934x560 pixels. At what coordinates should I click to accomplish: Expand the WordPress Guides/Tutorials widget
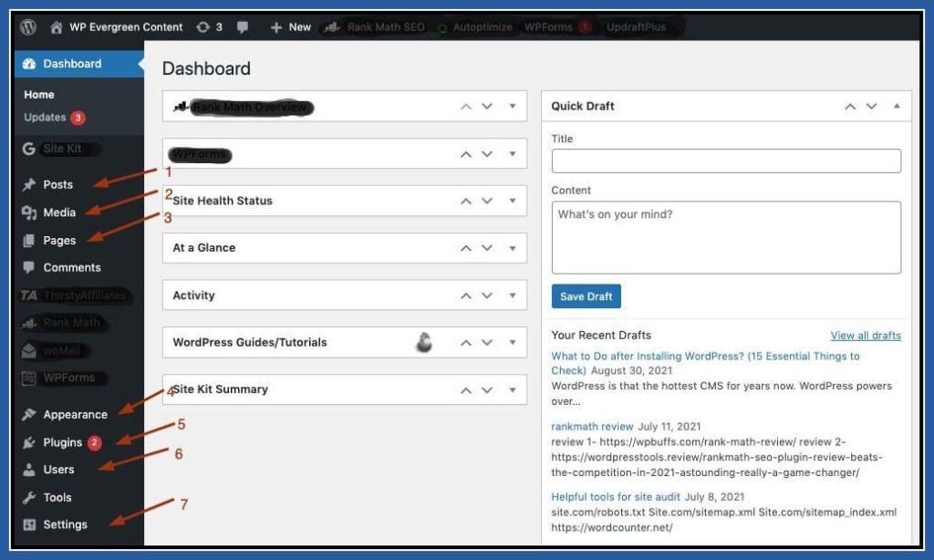click(513, 343)
